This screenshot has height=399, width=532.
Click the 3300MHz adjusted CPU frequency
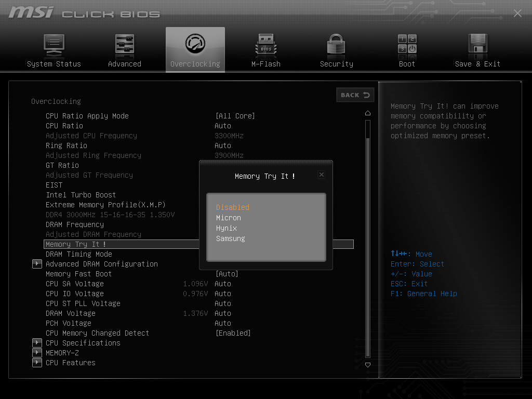pyautogui.click(x=229, y=136)
